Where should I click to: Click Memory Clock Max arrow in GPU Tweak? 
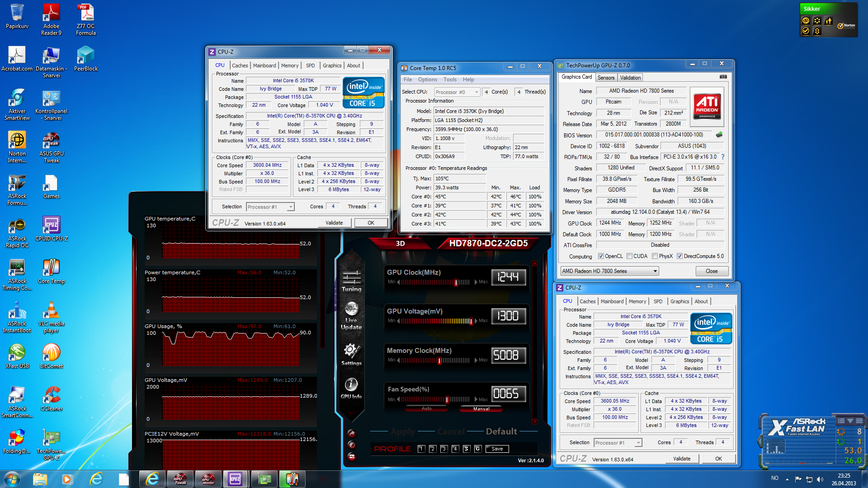[476, 360]
